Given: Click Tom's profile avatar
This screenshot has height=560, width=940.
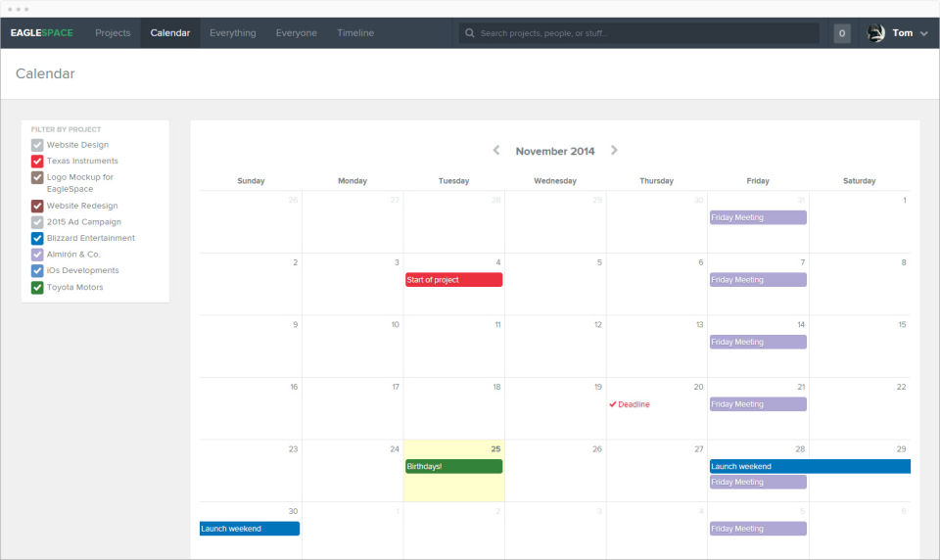Looking at the screenshot, I should [875, 33].
